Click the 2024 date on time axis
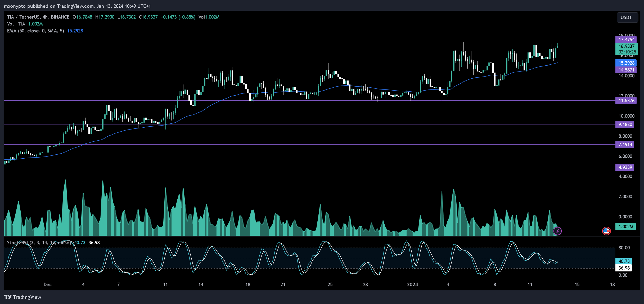This screenshot has width=644, height=304. click(412, 285)
